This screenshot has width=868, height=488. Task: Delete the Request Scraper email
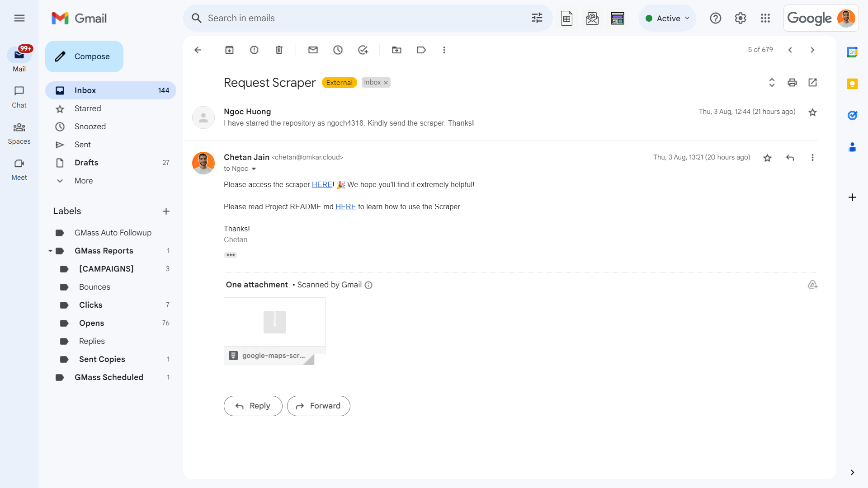pyautogui.click(x=279, y=50)
